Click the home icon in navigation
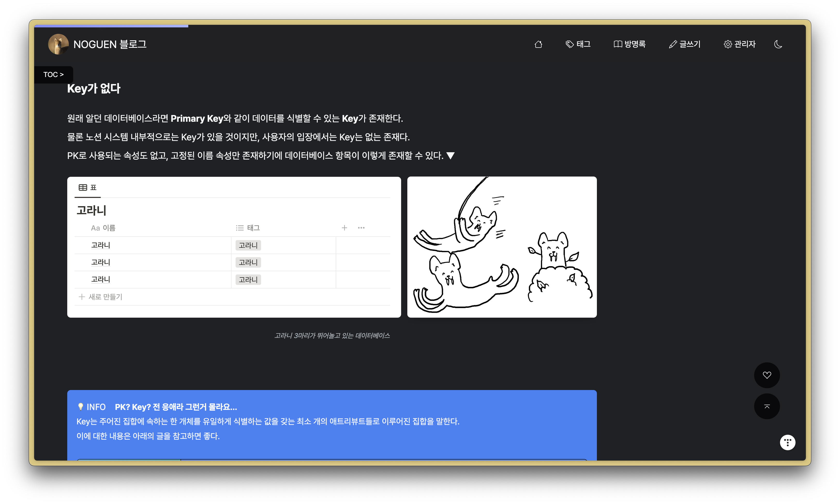This screenshot has width=840, height=504. (x=538, y=44)
